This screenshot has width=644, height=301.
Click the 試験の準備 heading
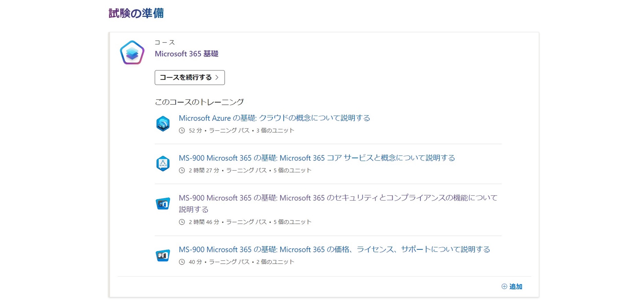pyautogui.click(x=136, y=13)
